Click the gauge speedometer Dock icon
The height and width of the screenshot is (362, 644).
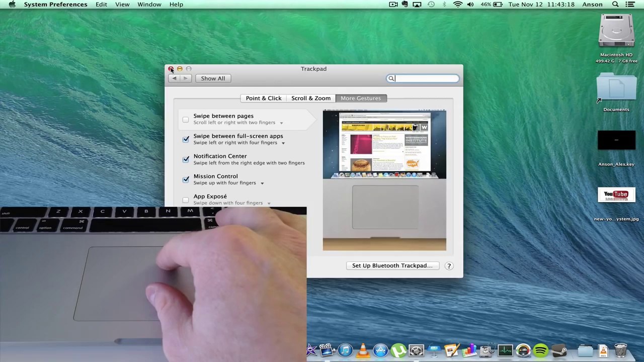pyautogui.click(x=523, y=350)
